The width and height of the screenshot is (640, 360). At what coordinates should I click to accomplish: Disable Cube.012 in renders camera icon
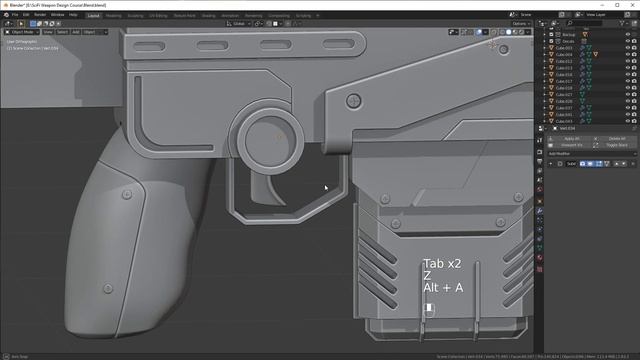tap(634, 61)
